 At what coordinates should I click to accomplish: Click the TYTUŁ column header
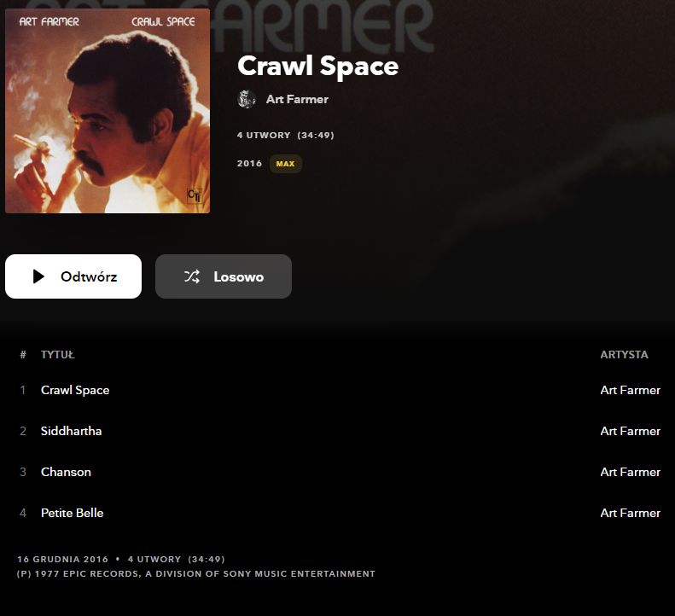(x=58, y=355)
